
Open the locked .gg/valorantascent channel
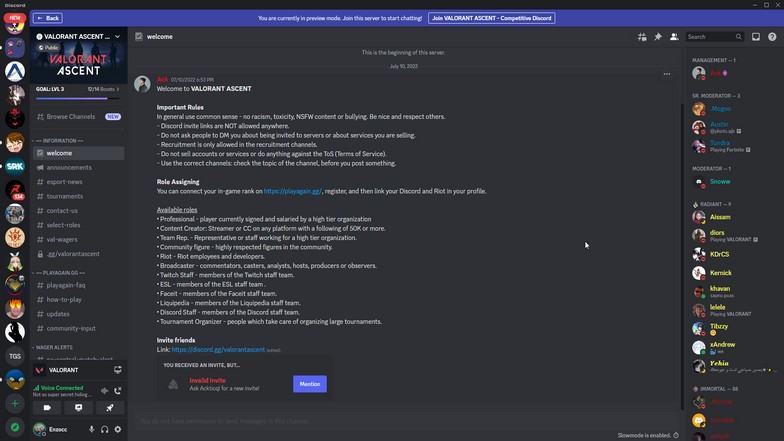(78, 254)
